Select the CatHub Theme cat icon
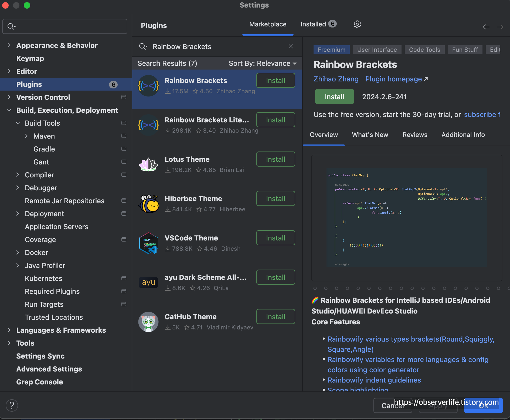This screenshot has width=510, height=420. tap(148, 322)
